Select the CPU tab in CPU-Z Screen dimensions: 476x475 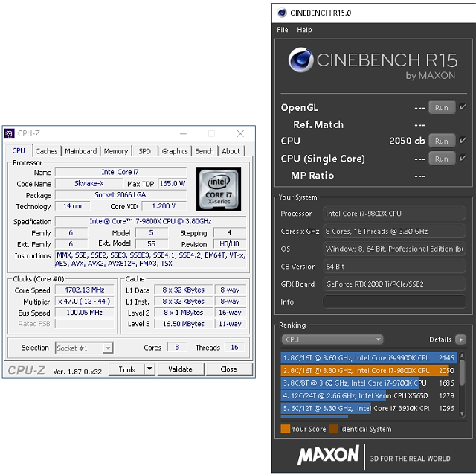pos(19,150)
